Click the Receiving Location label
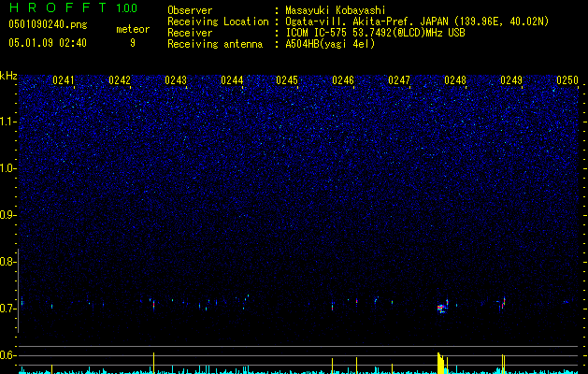Viewport: 588px width, 374px height. tap(218, 22)
